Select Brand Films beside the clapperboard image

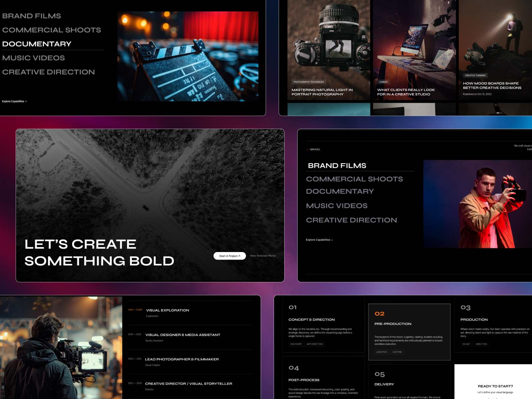pyautogui.click(x=32, y=16)
